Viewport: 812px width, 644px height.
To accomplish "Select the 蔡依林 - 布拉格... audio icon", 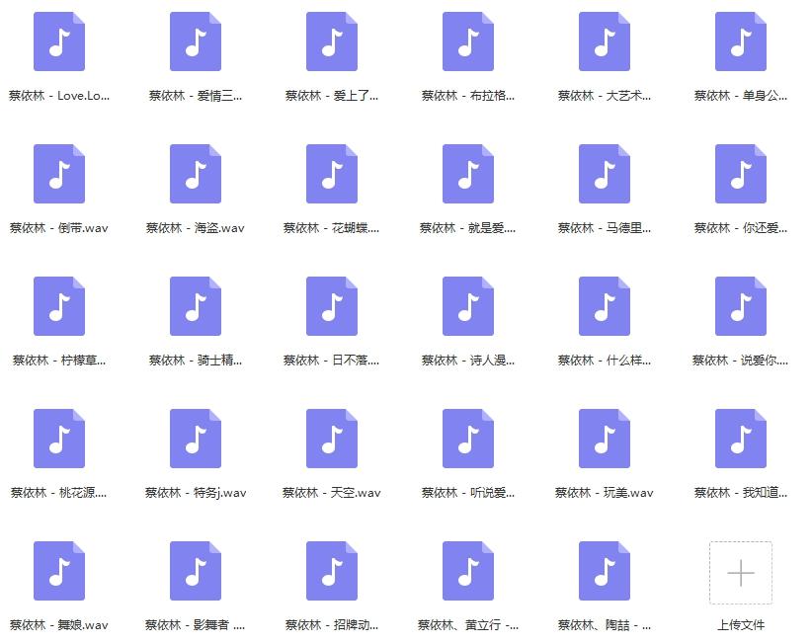I will [468, 41].
